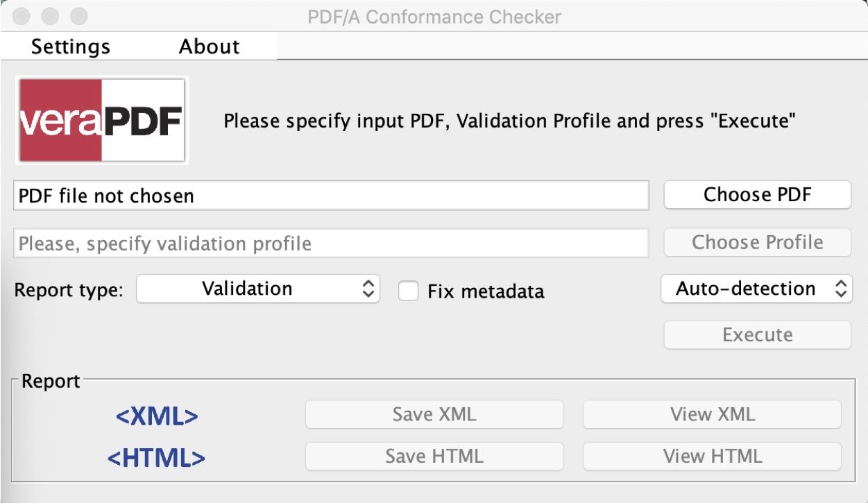Click the Execute button
The height and width of the screenshot is (503, 868).
757,335
